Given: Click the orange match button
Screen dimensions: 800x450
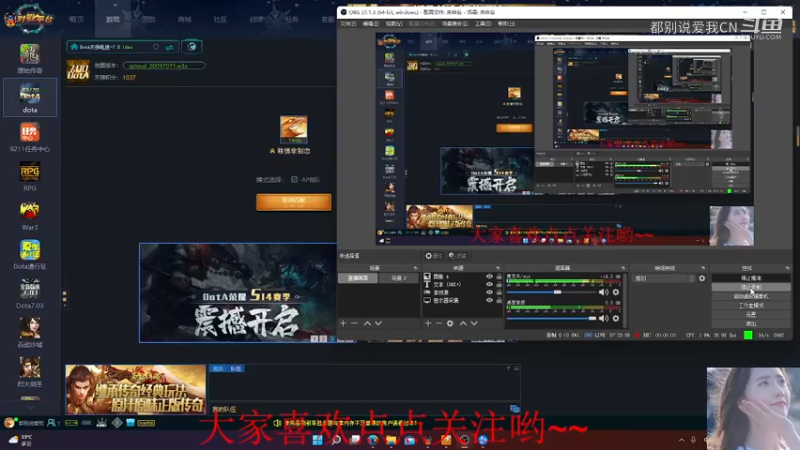Looking at the screenshot, I should pyautogui.click(x=293, y=202).
